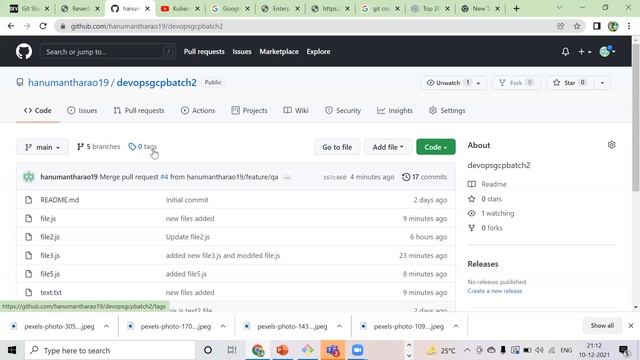Expand the green Code dropdown
Image resolution: width=640 pixels, height=360 pixels.
(x=436, y=147)
